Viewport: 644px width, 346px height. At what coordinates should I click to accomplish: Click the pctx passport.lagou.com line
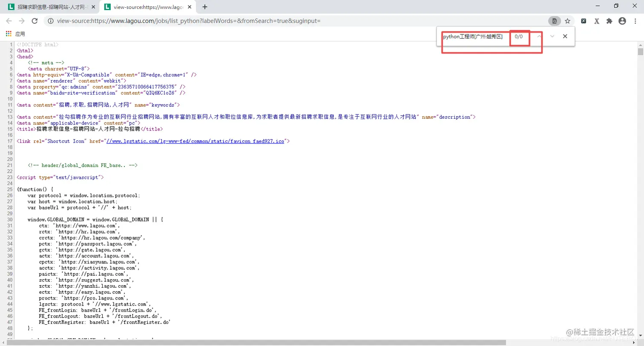click(x=88, y=244)
